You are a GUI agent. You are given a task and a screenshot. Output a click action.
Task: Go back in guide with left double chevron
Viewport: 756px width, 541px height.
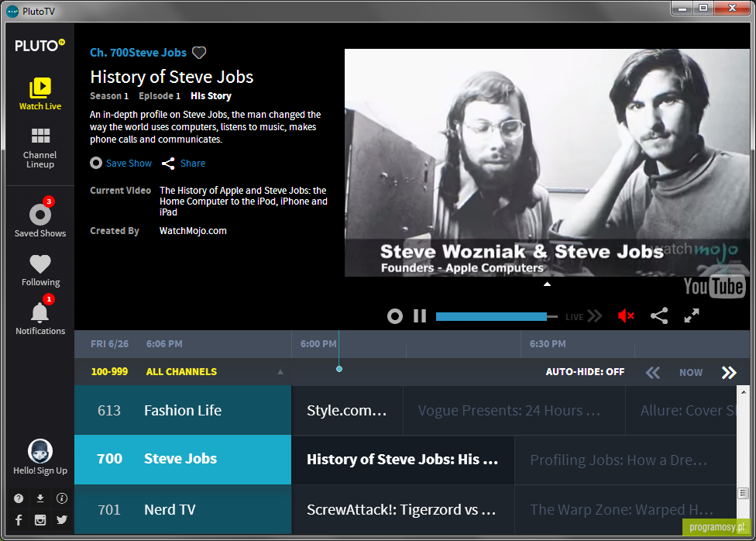pyautogui.click(x=653, y=373)
